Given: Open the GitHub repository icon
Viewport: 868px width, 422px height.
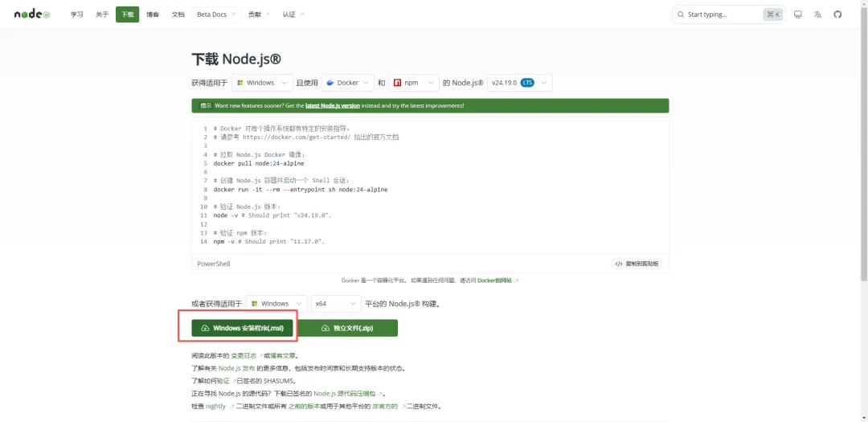Looking at the screenshot, I should click(837, 14).
